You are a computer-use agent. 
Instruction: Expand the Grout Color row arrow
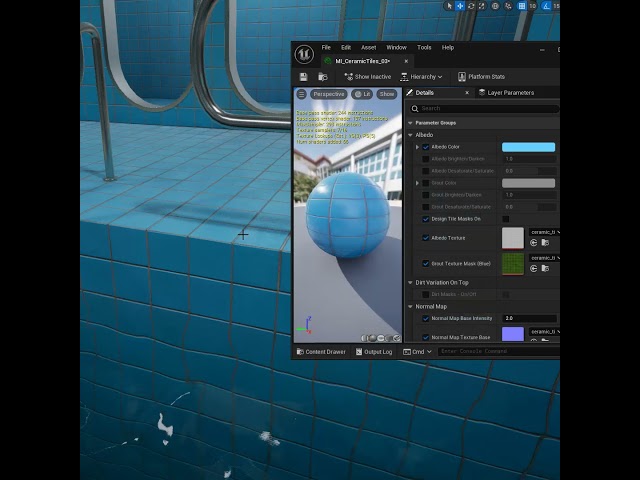pos(417,183)
